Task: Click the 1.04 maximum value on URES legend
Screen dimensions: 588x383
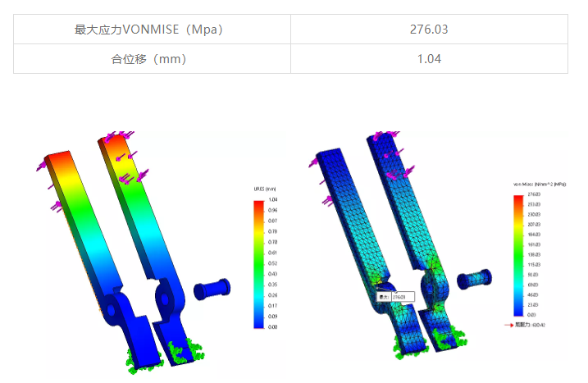Action: 271,199
